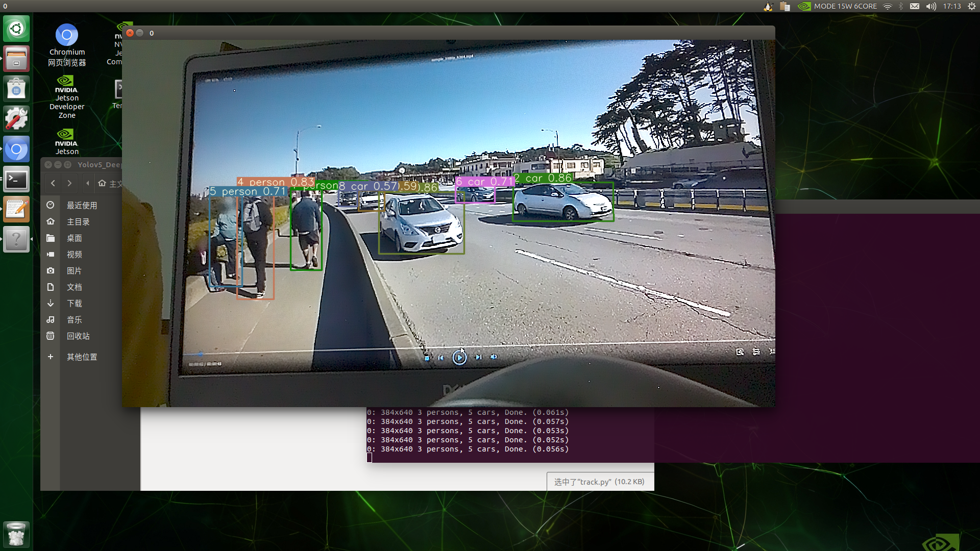Open clipboard indicator in top bar

(x=785, y=6)
